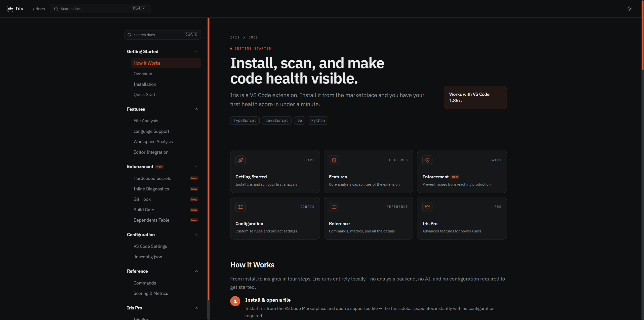Open Editor Integration page

click(x=166, y=152)
